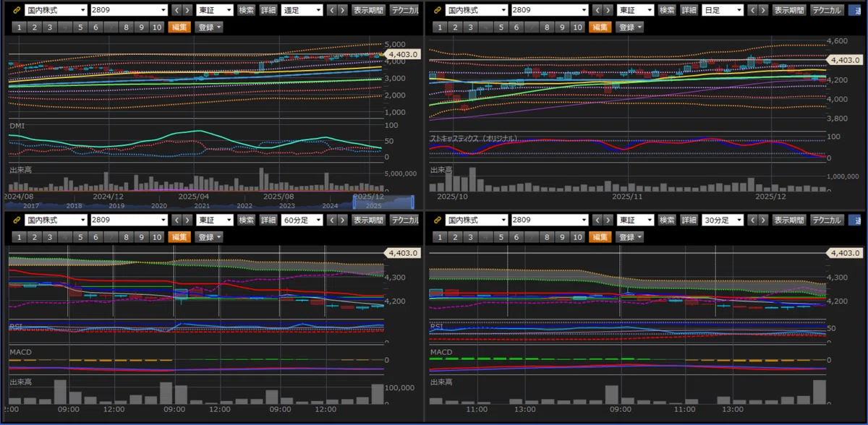Viewport: 868px width, 425px height.
Task: Click 詳細 button in 日足 panel
Action: tap(689, 11)
